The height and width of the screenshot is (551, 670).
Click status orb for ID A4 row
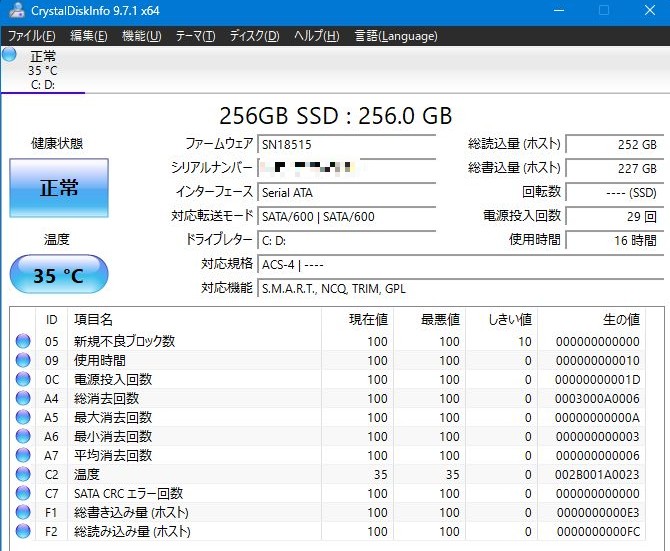tap(23, 398)
